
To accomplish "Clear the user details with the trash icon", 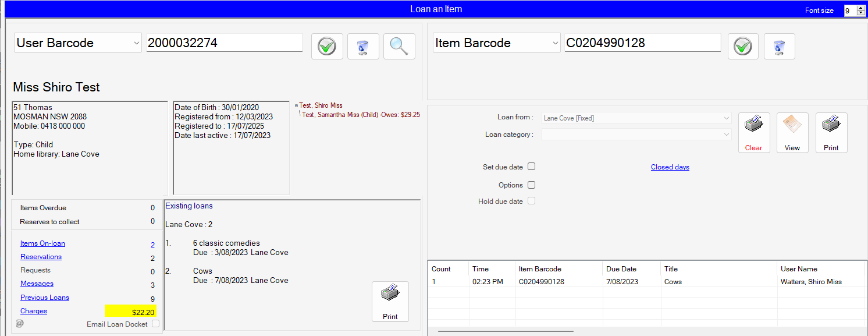I will (362, 46).
